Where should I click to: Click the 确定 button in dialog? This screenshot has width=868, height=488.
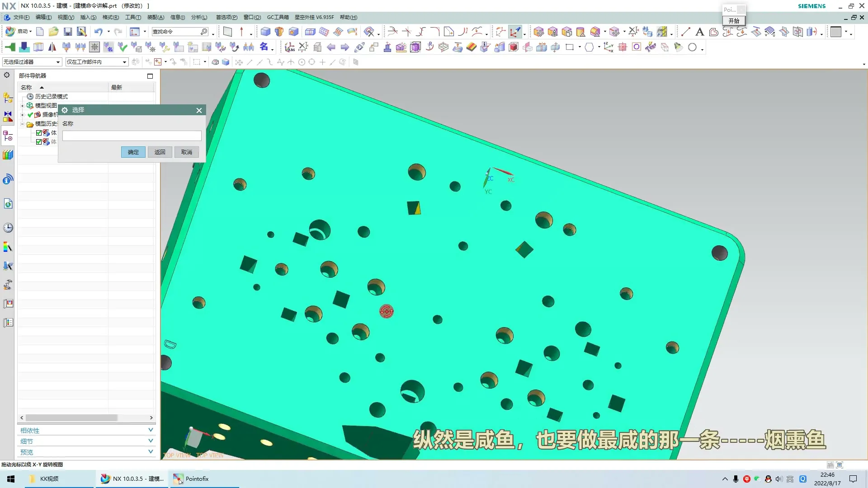pos(133,152)
